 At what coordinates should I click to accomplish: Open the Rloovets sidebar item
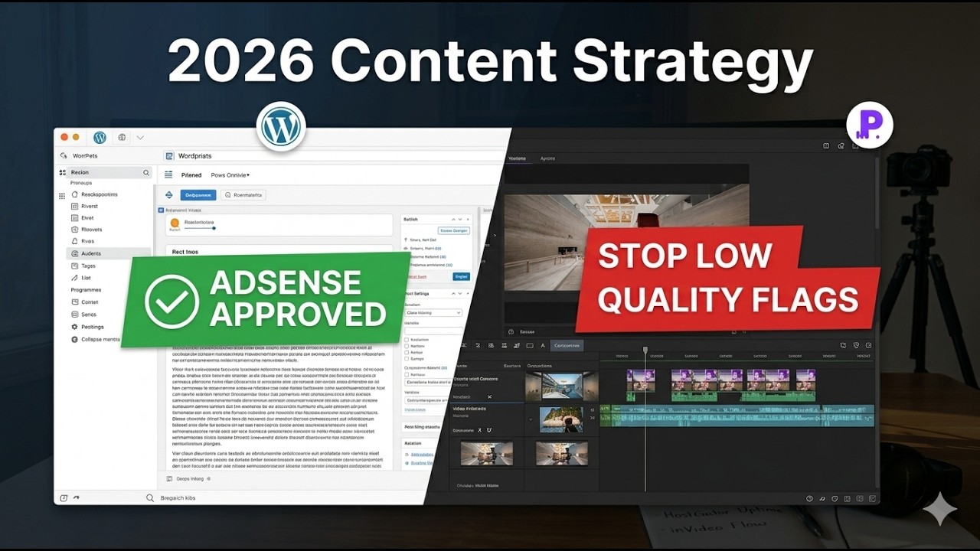coord(86,230)
